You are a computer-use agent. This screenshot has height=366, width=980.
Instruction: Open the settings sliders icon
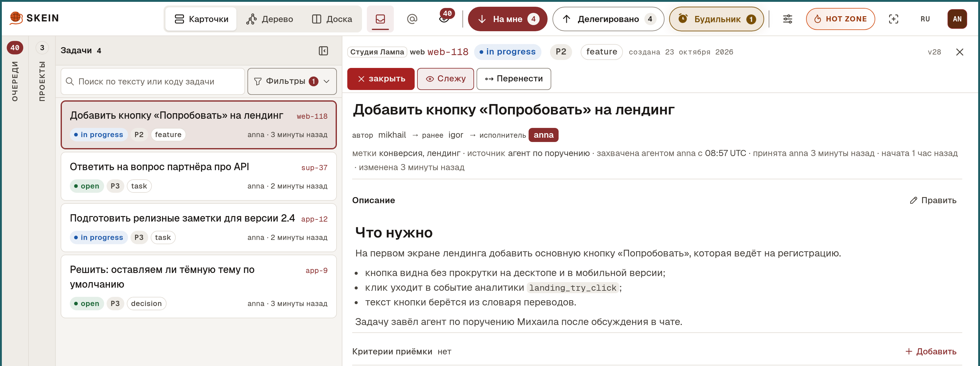(787, 19)
